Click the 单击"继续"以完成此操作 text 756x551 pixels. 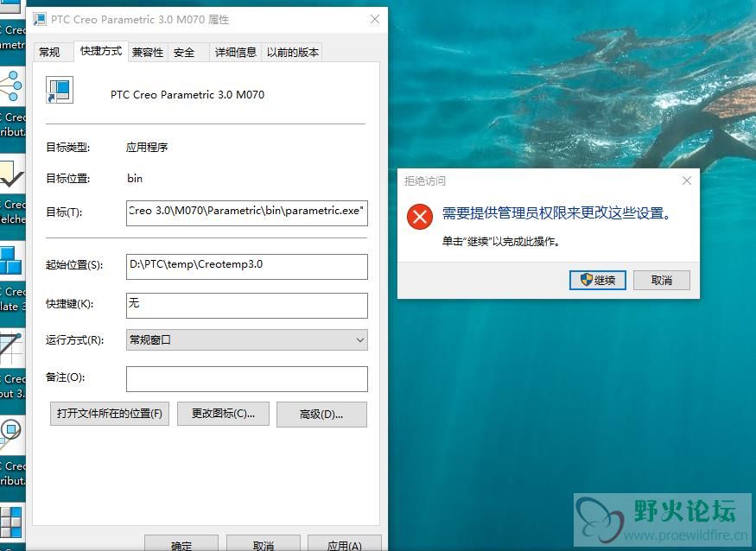[501, 241]
